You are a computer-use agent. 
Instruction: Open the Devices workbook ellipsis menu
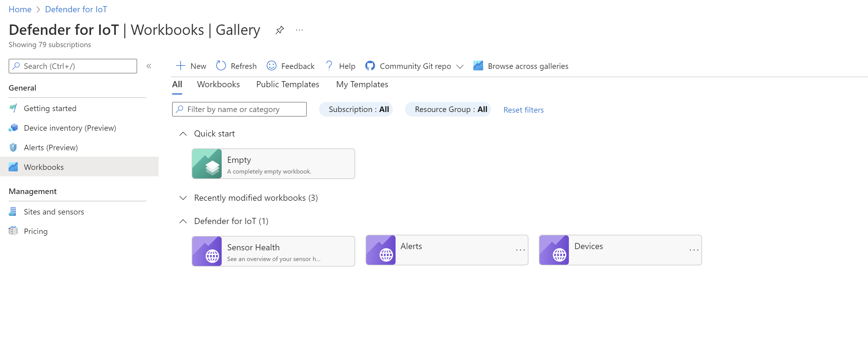click(x=693, y=250)
